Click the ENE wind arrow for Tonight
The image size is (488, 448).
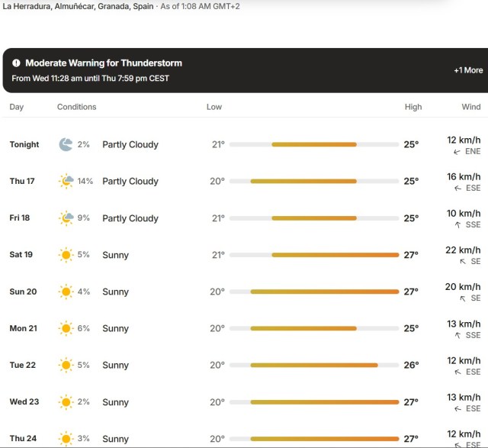(457, 152)
